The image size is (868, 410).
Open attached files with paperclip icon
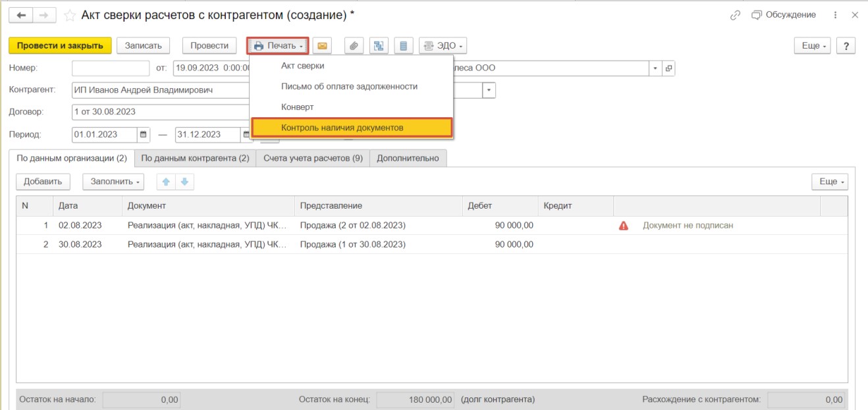[354, 46]
